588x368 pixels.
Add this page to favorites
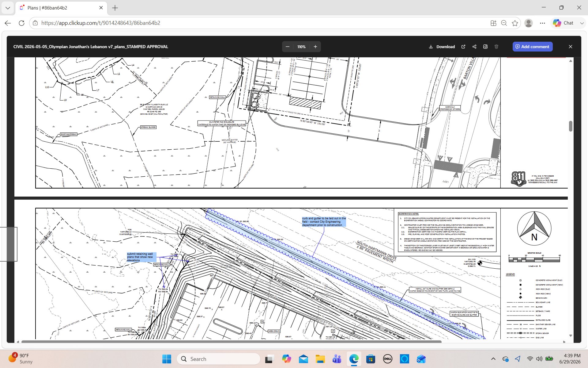[515, 23]
